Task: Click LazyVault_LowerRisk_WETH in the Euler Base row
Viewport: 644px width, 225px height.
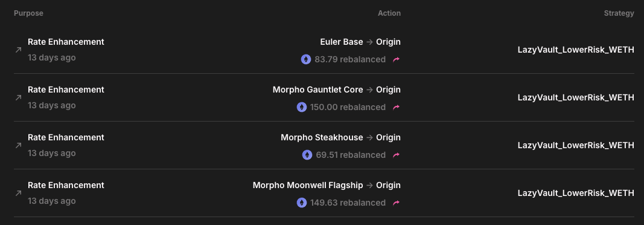Action: 576,50
